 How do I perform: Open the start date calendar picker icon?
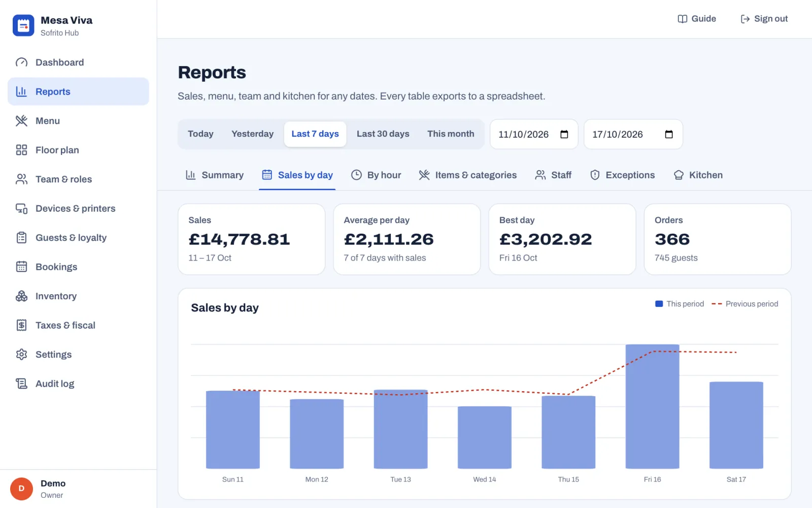coord(564,134)
